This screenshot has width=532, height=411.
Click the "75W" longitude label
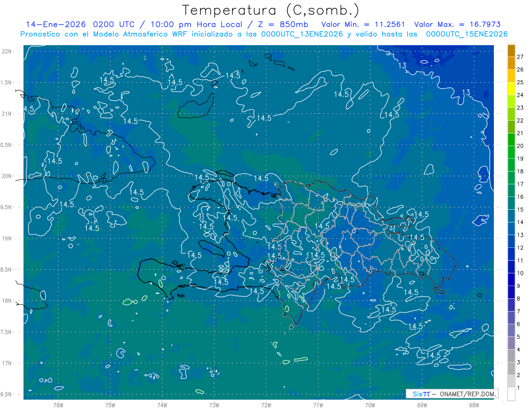pyautogui.click(x=110, y=405)
